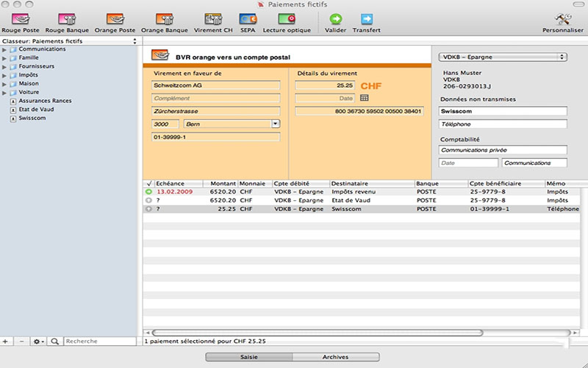
Task: Click the Swisscom template icon in sidebar
Action: (x=13, y=118)
